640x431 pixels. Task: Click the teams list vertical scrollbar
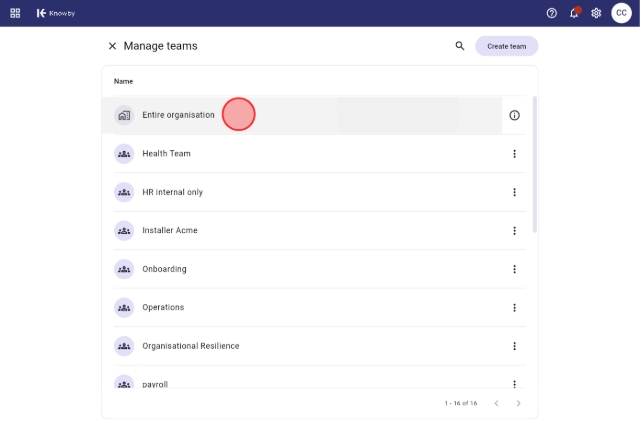(x=534, y=164)
